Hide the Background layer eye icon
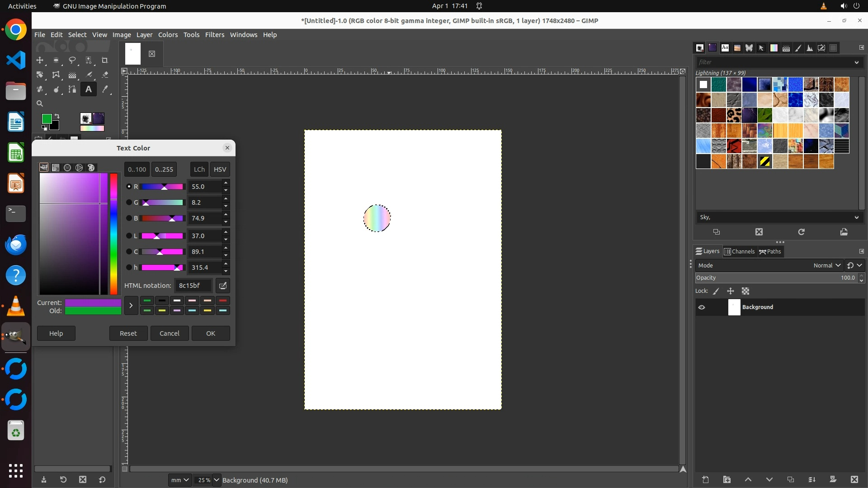Image resolution: width=868 pixels, height=488 pixels. (x=702, y=307)
